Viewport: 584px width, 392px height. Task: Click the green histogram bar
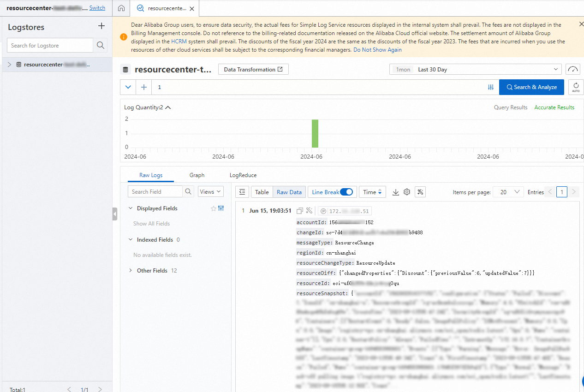(x=315, y=133)
